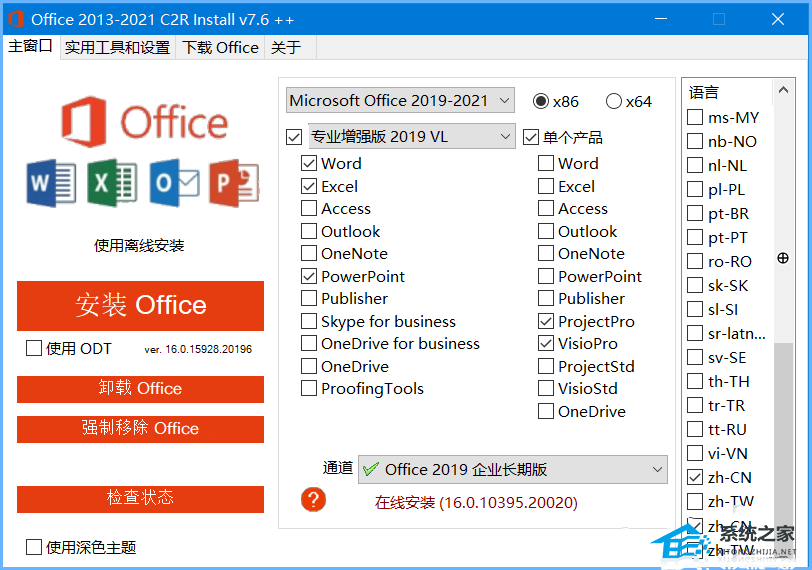Open the 专业增强版 2019 VL edition dropdown
This screenshot has height=570, width=812.
coord(412,136)
